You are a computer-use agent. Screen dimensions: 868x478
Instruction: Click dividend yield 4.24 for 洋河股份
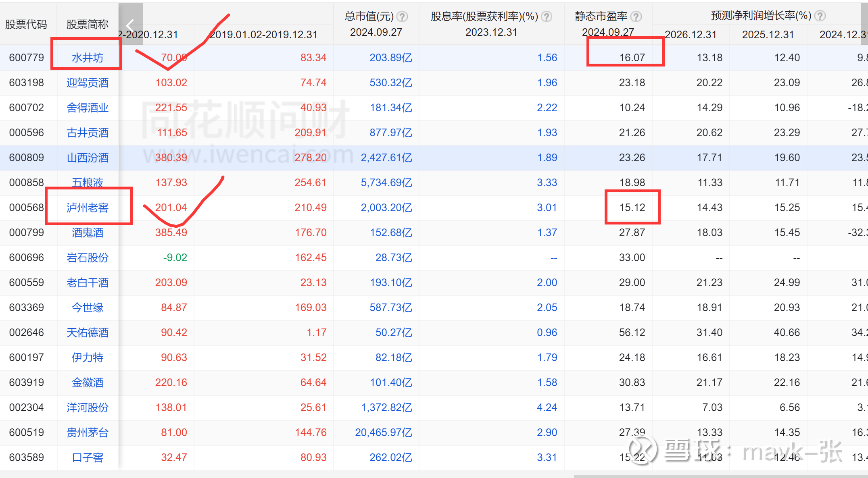point(547,407)
